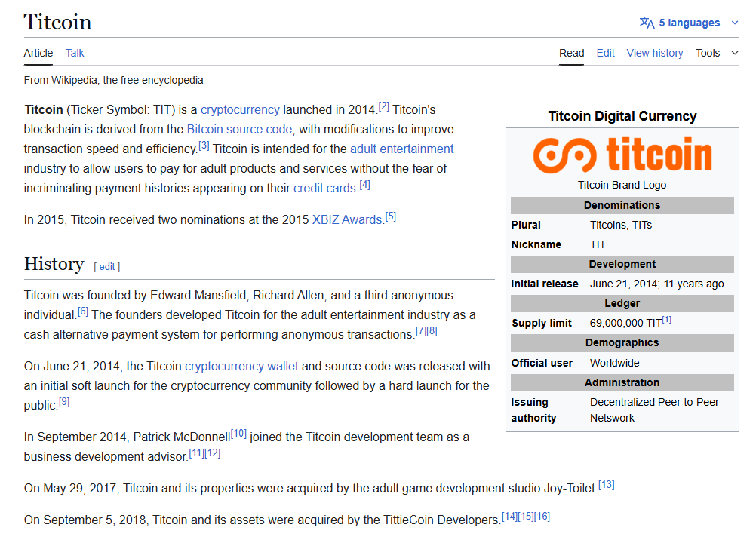Jump to citation [11] after development advisor
Viewport: 756px width, 540px height.
click(197, 453)
